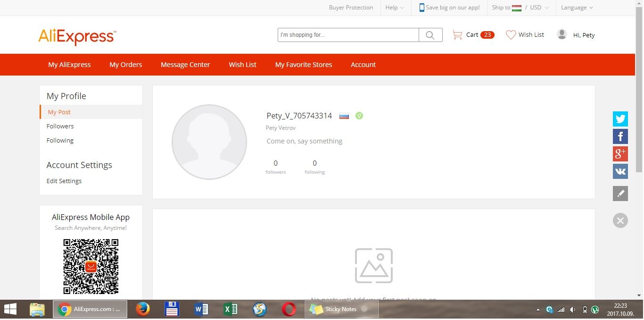Click Come on, say something bio text
The width and height of the screenshot is (644, 320).
(305, 141)
